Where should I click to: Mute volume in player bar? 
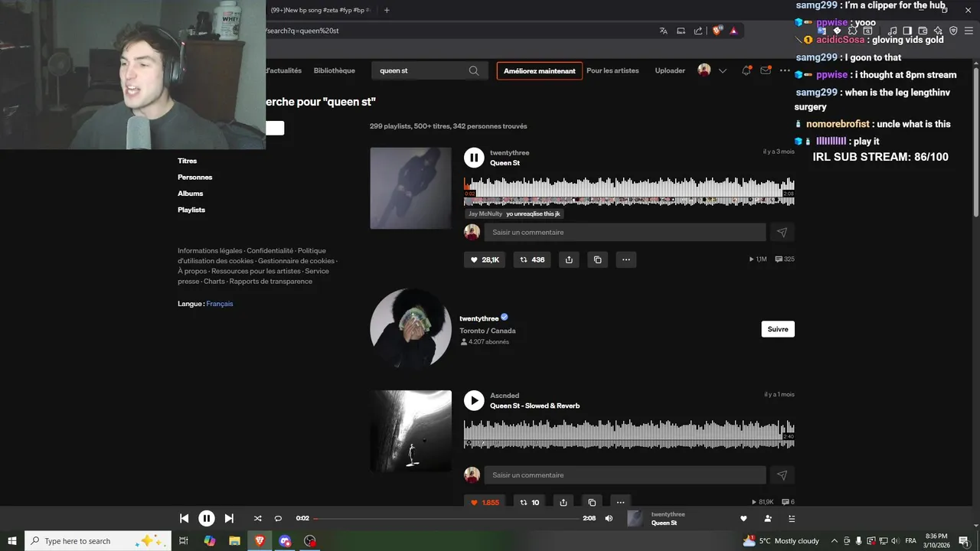[x=609, y=518]
